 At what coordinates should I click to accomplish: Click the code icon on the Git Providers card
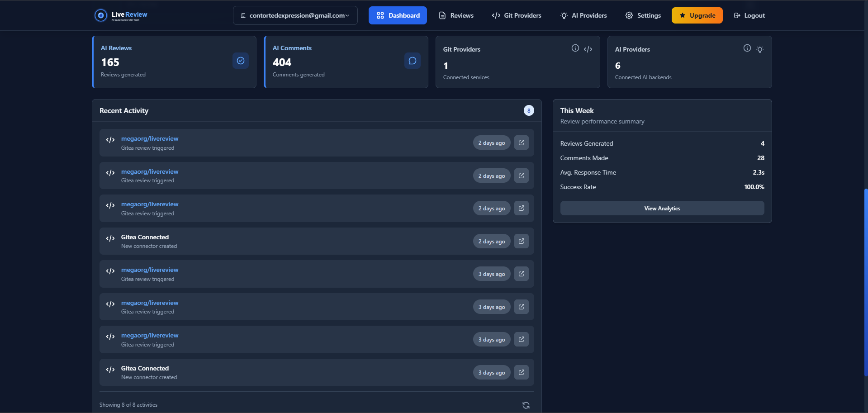(x=588, y=48)
